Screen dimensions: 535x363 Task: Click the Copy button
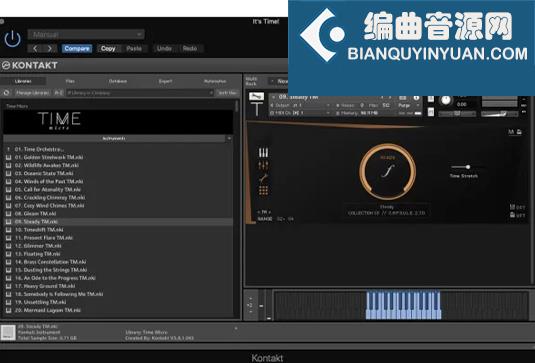coord(108,48)
